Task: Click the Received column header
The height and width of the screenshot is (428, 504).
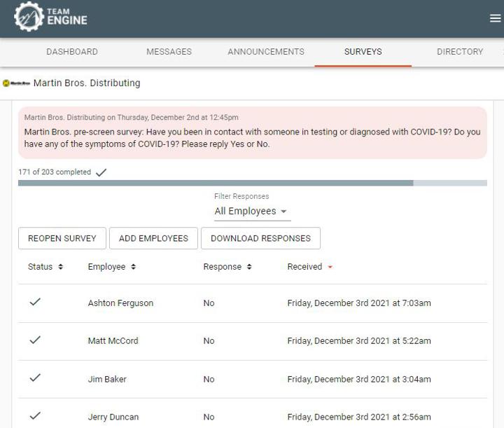Action: [x=304, y=267]
